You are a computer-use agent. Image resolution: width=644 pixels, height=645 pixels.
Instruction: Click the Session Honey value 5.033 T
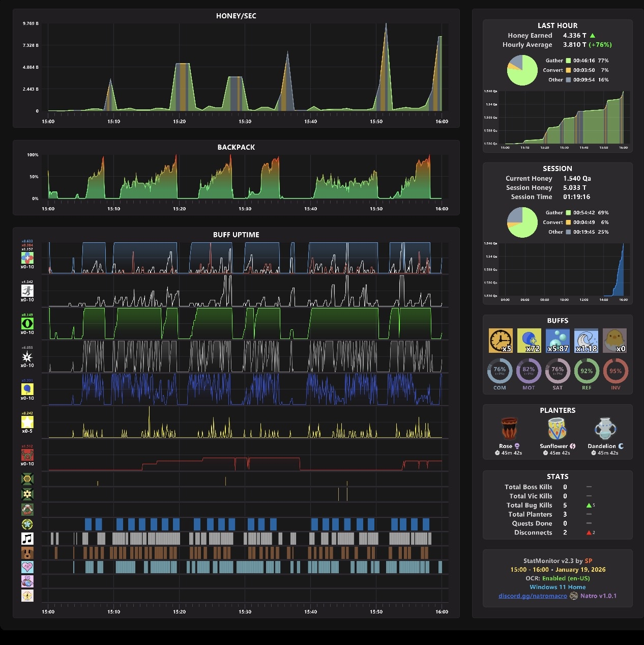[x=574, y=188]
